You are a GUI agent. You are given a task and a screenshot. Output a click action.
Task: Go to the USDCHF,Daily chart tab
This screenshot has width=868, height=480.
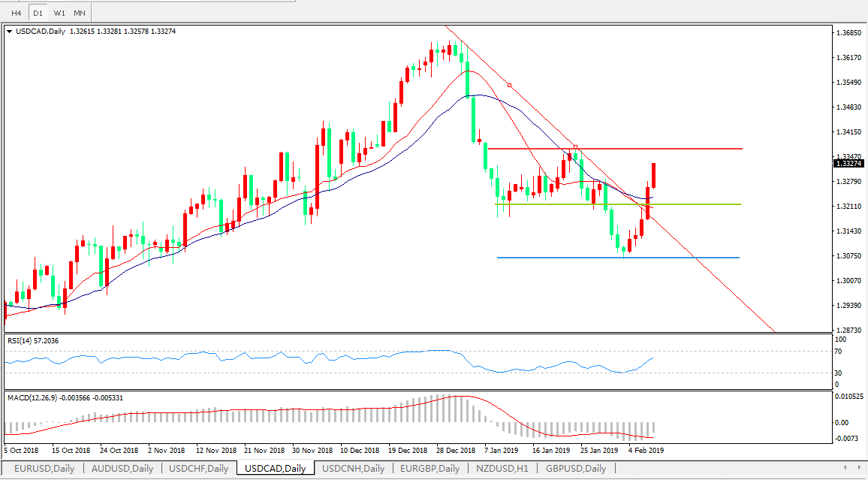[x=199, y=469]
